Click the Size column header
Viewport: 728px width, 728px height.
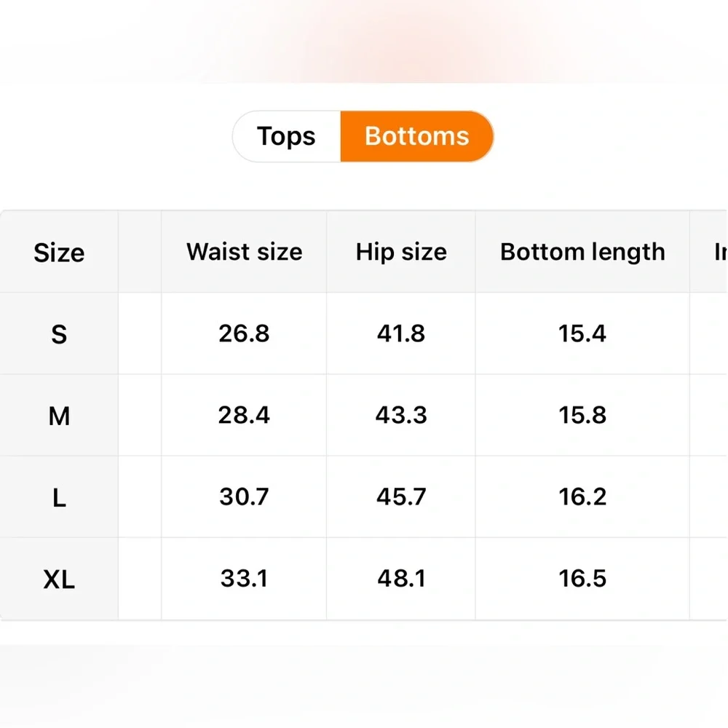click(x=59, y=253)
